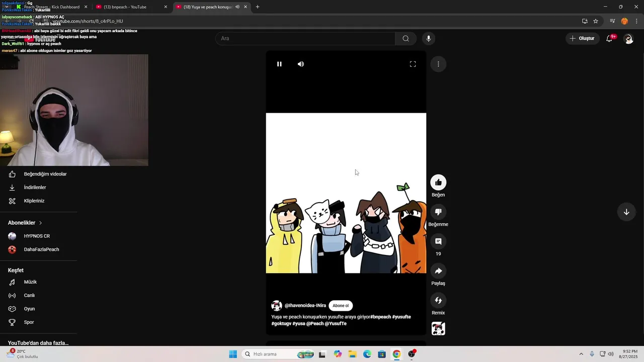Show hidden system tray icons chevron
The height and width of the screenshot is (362, 644).
point(581,354)
